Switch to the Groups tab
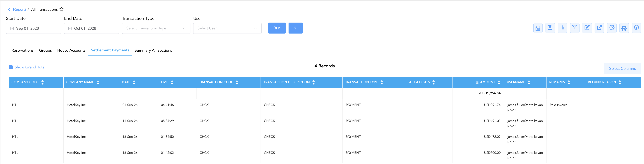 pos(45,50)
